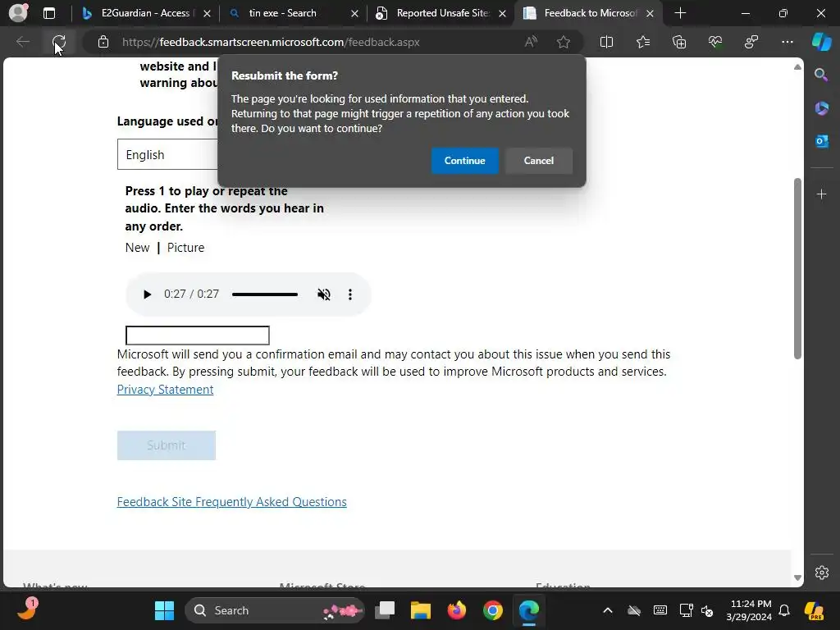The image size is (840, 630).
Task: Open audio player more options menu
Action: 349,294
